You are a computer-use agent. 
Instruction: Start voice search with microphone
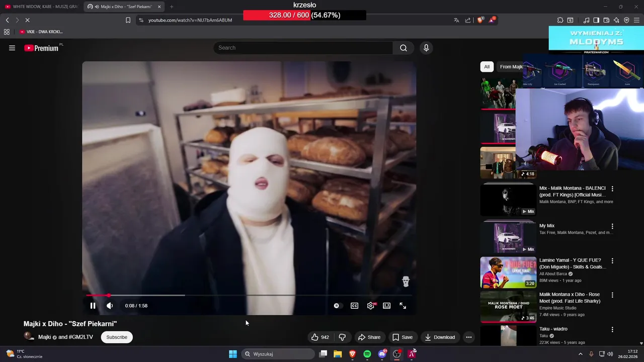pos(426,48)
